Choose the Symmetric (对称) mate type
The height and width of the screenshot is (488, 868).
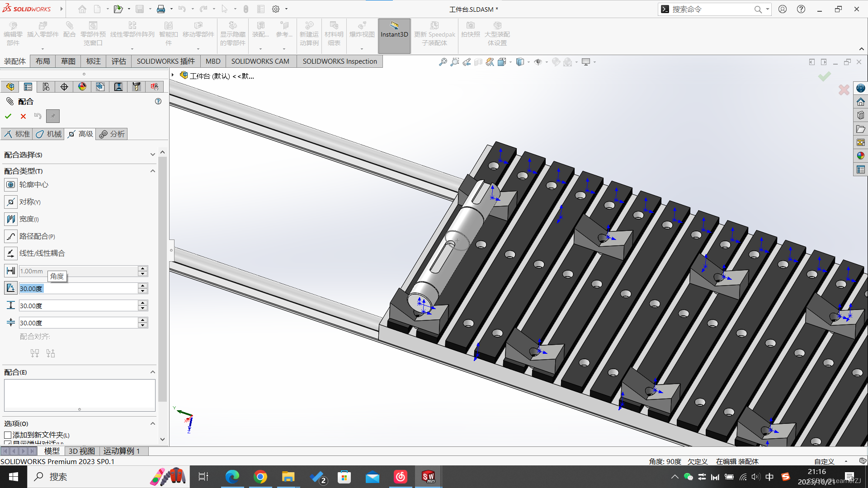pyautogui.click(x=11, y=202)
